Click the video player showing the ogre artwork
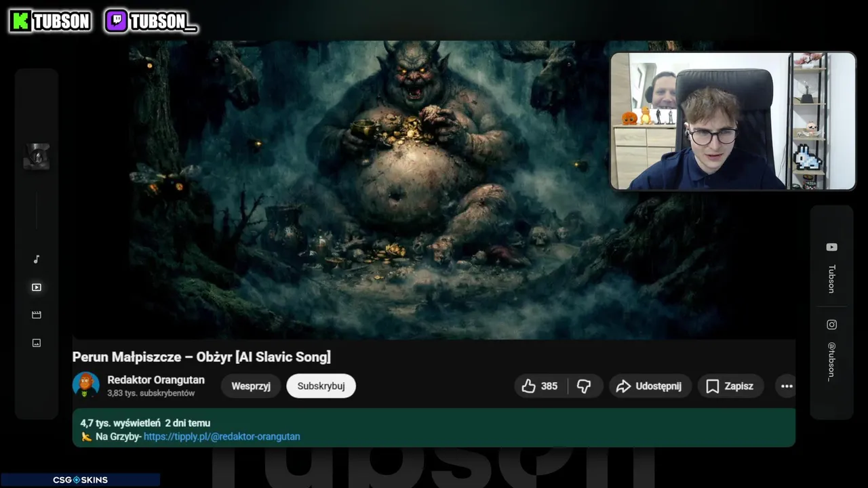 [434, 190]
